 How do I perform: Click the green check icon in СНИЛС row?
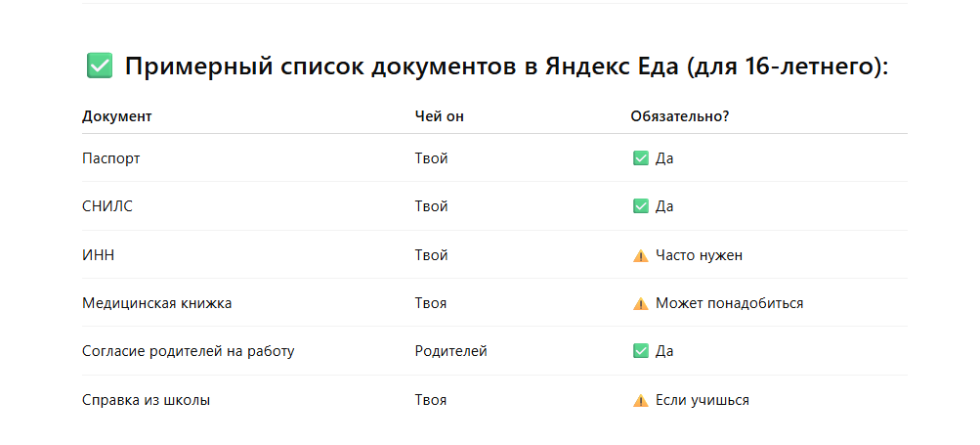[640, 206]
